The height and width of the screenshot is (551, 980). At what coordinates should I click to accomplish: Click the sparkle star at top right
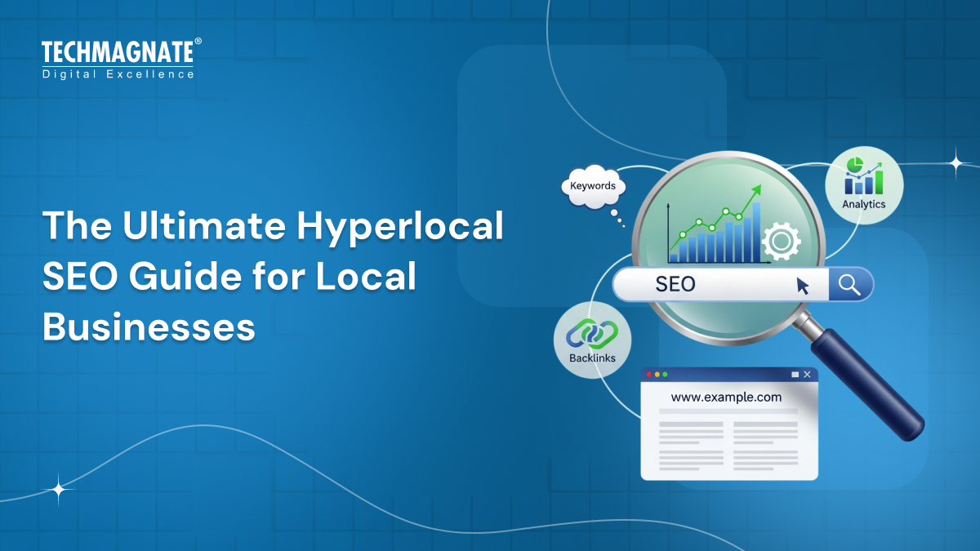[955, 162]
